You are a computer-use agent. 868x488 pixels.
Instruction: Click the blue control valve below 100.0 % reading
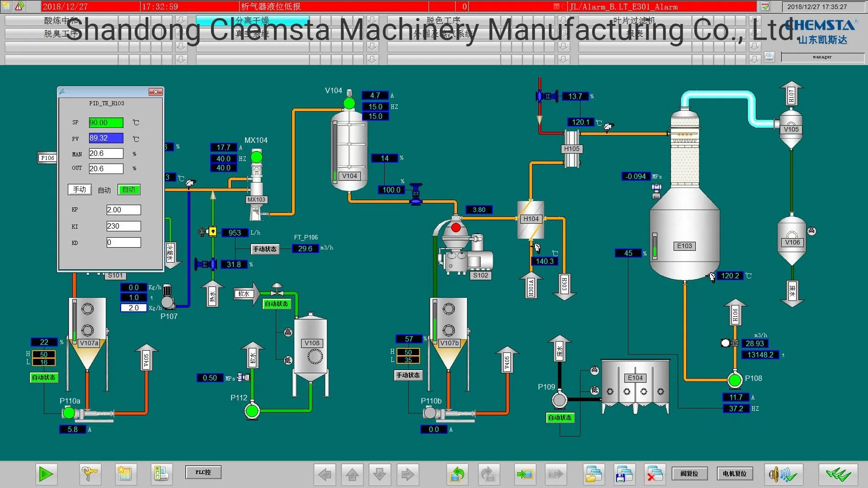[416, 193]
